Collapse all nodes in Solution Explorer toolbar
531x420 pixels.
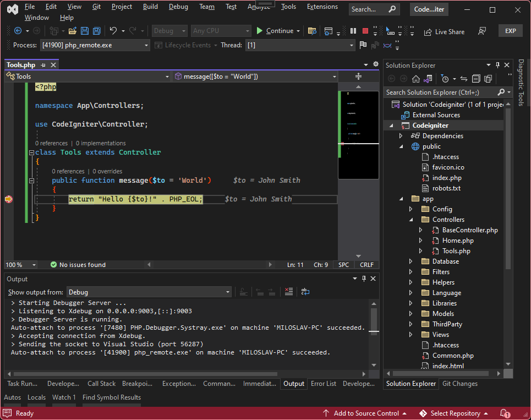pos(475,79)
